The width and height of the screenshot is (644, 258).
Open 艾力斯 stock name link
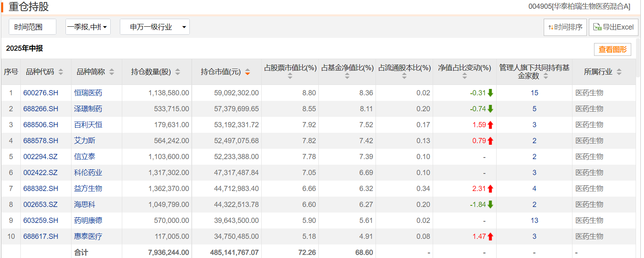[x=85, y=141]
